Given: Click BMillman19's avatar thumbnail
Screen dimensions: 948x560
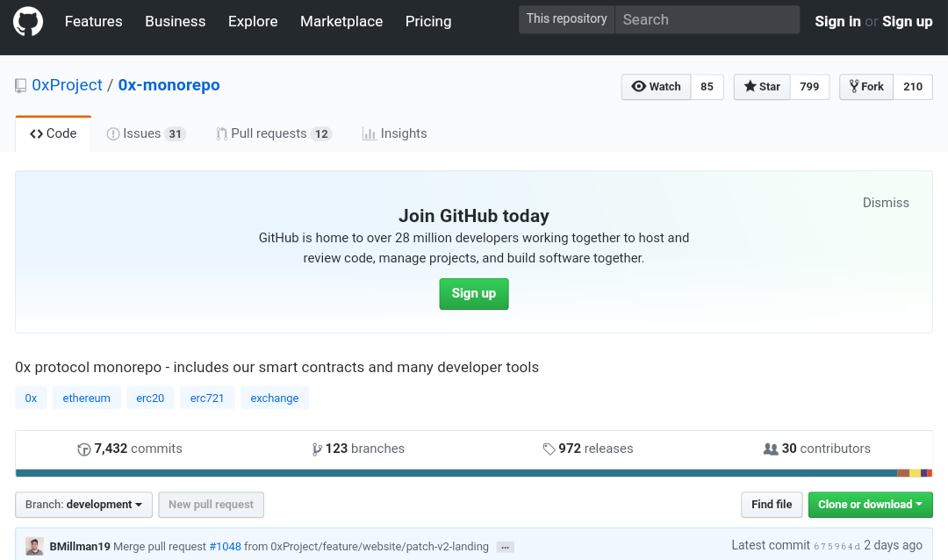Looking at the screenshot, I should 34,546.
